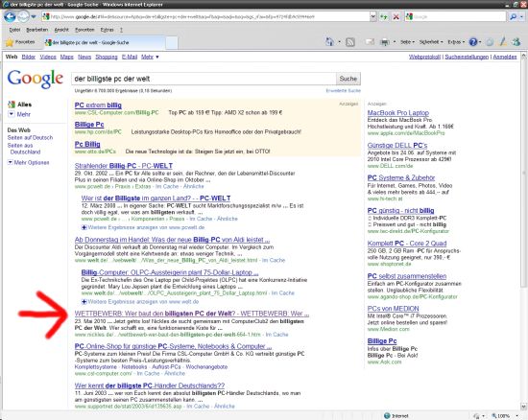The height and width of the screenshot is (420, 528).
Task: Open Videos in Google top navigation
Action: (x=48, y=57)
